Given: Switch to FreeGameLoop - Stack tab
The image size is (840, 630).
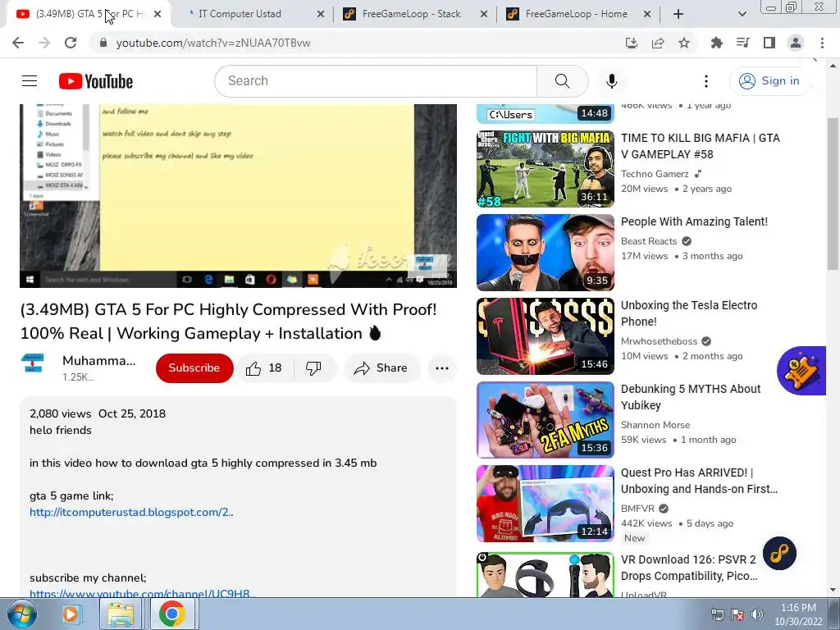Looking at the screenshot, I should 411,14.
